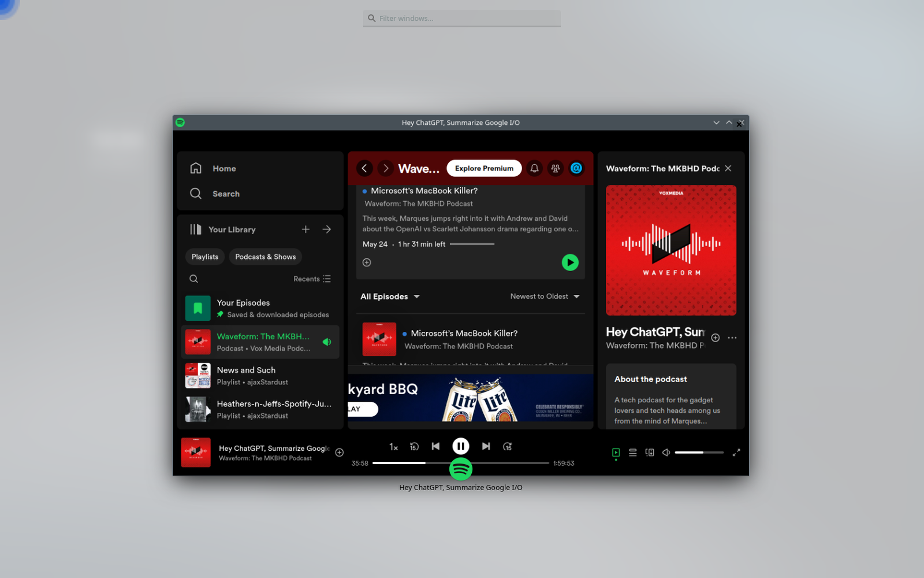924x578 pixels.
Task: Collapse Your Library panel
Action: pos(222,229)
